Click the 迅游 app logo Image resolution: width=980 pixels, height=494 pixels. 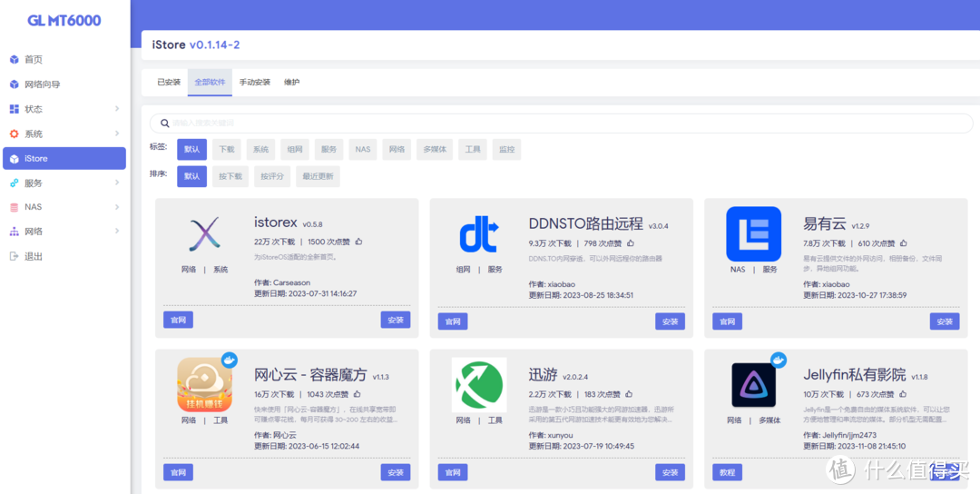[x=479, y=384]
